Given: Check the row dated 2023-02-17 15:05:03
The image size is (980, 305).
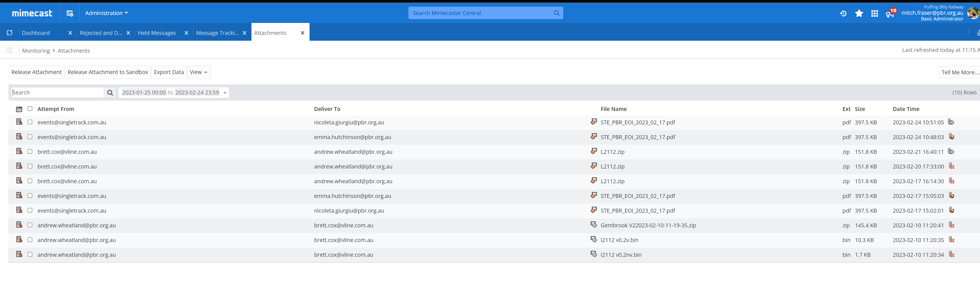Looking at the screenshot, I should 30,196.
